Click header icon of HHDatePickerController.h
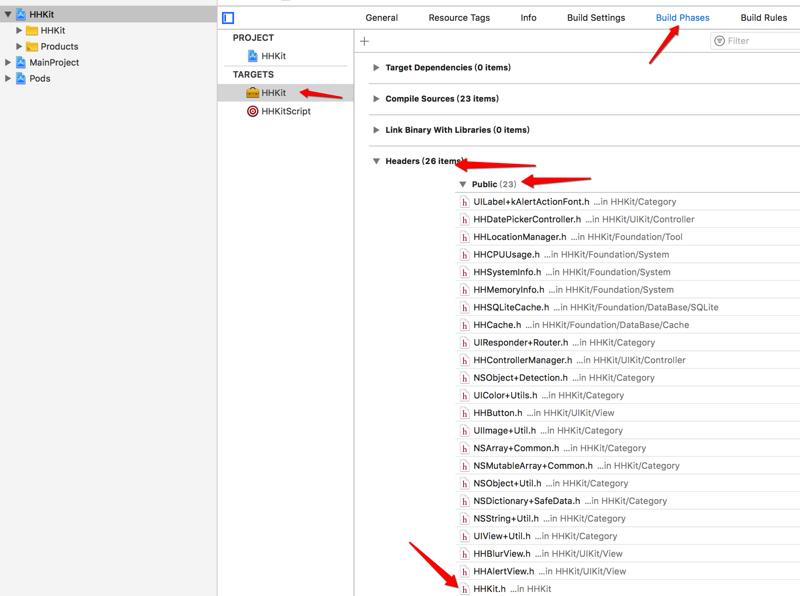The image size is (800, 596). point(464,219)
